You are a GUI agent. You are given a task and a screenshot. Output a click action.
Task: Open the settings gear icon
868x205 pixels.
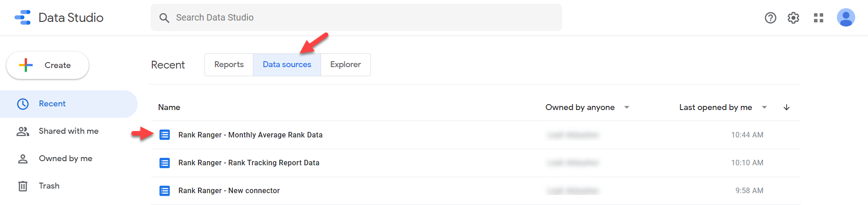(x=793, y=18)
